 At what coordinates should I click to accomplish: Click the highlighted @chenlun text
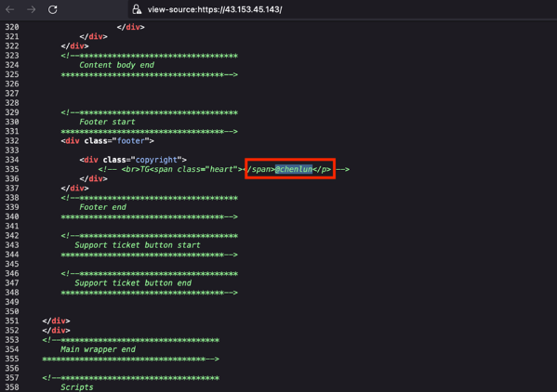pyautogui.click(x=294, y=169)
